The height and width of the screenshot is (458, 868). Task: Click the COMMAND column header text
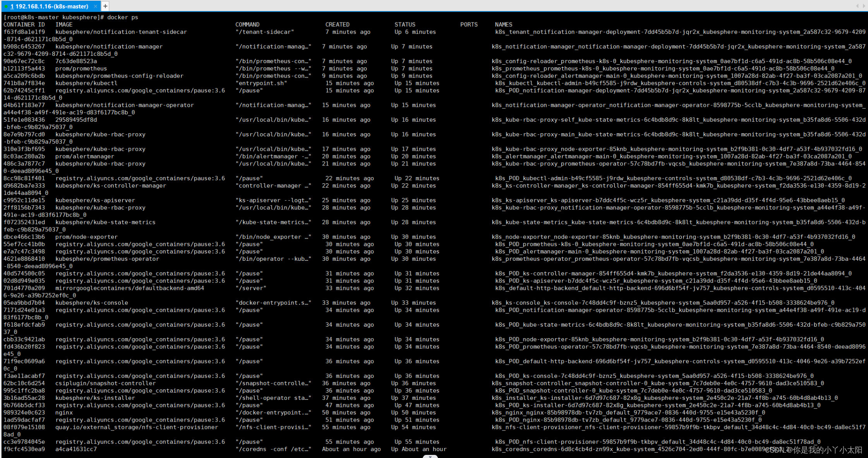pos(247,24)
